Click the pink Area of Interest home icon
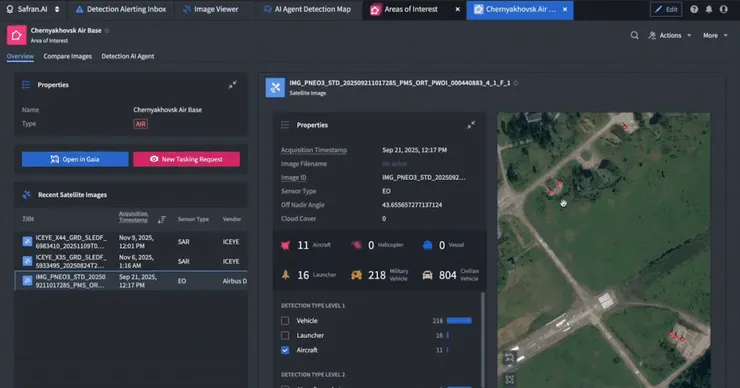This screenshot has width=740, height=388. click(x=16, y=35)
